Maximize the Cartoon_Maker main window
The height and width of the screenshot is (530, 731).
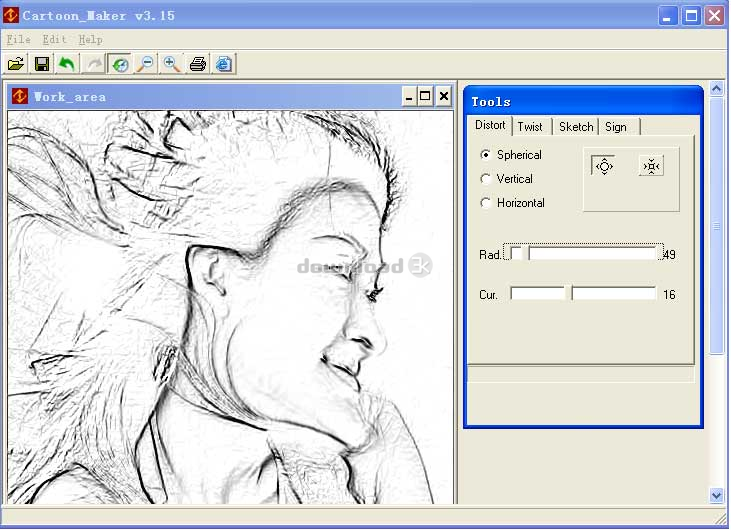(x=691, y=16)
